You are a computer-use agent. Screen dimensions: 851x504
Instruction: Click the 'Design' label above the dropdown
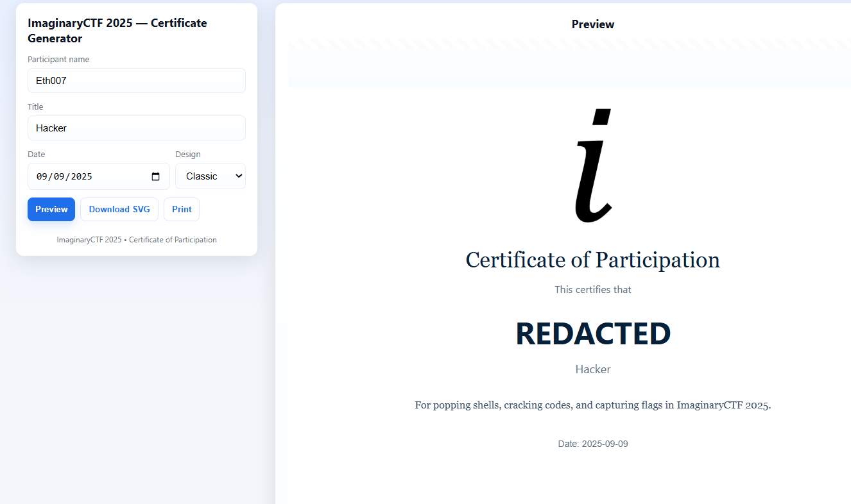pos(188,155)
